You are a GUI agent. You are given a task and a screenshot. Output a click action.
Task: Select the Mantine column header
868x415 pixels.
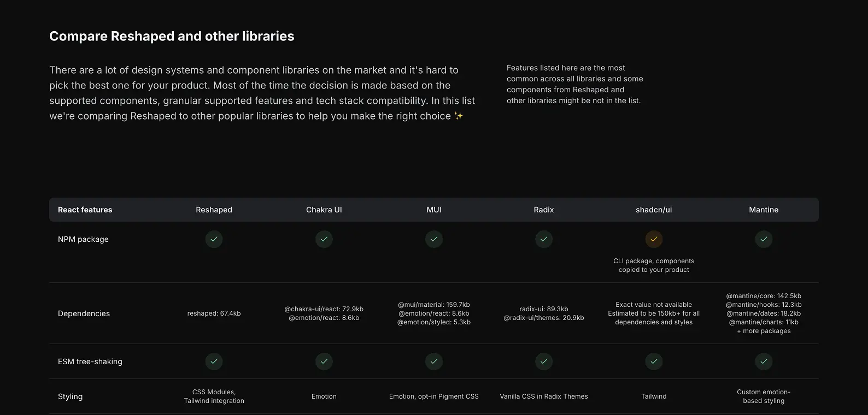tap(764, 210)
